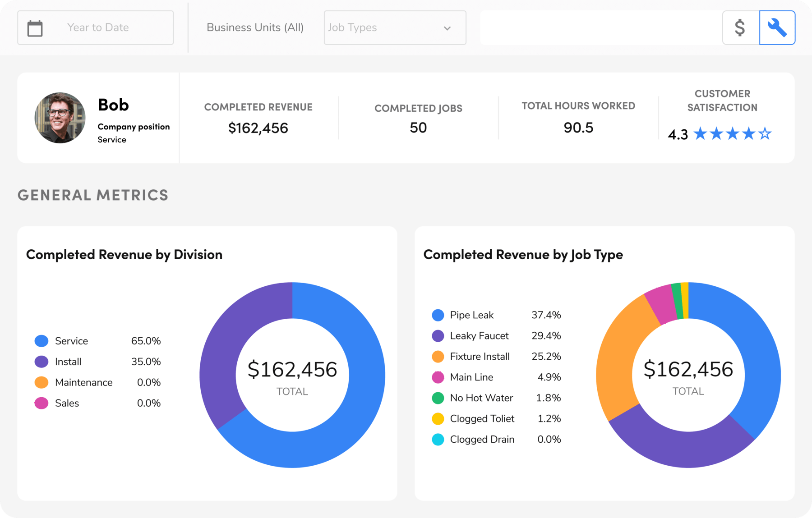Select the dollar sign currency icon

(x=740, y=28)
